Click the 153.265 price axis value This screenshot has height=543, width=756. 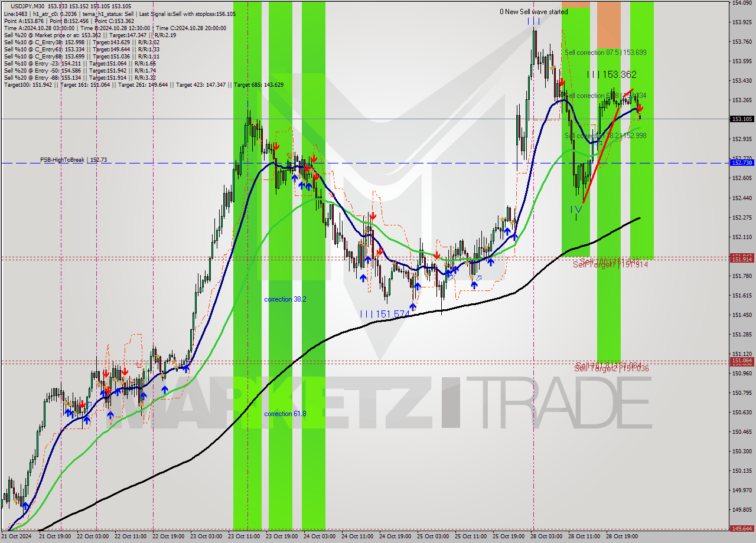(742, 100)
